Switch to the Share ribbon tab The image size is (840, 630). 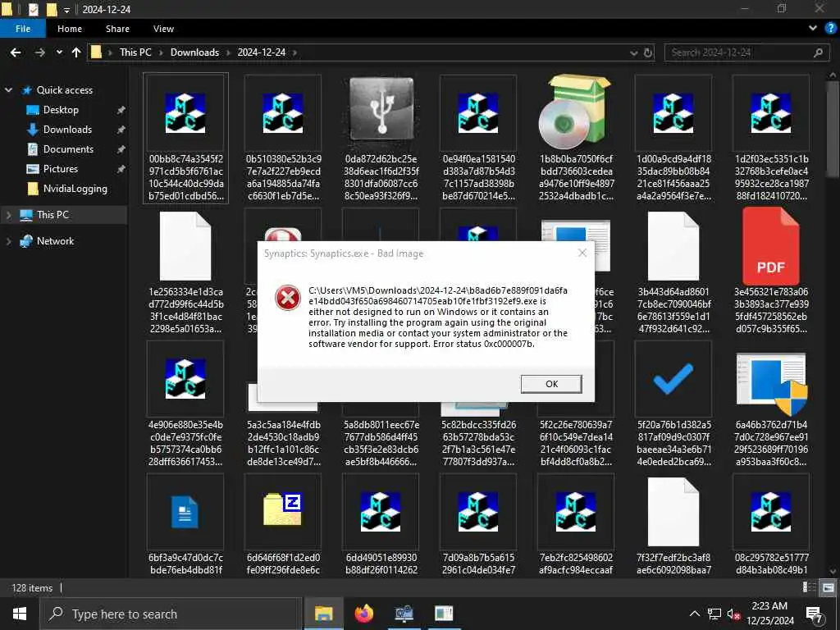pos(117,29)
